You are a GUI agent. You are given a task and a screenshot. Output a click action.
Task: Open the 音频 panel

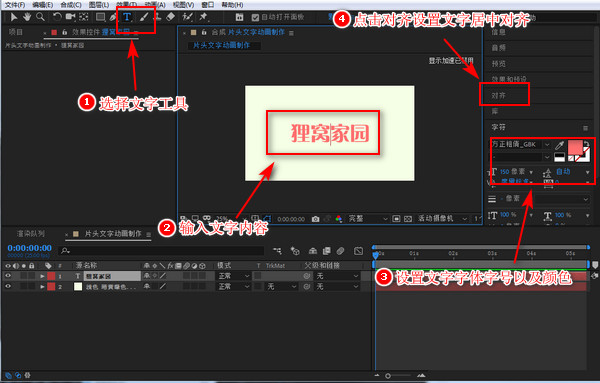[499, 47]
